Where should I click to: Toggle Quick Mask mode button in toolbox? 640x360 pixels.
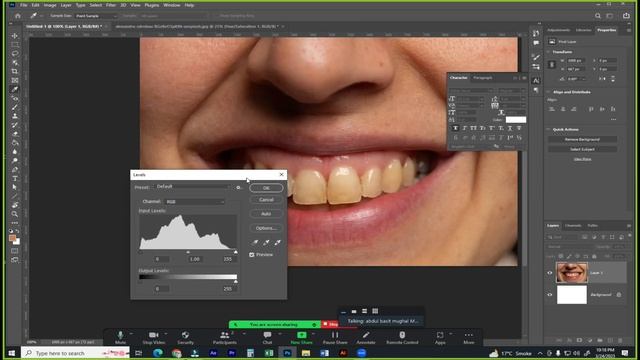click(x=15, y=251)
